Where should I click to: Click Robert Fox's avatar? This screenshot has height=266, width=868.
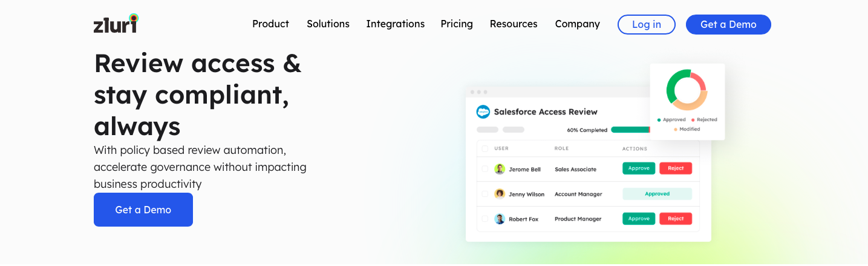[x=500, y=219]
